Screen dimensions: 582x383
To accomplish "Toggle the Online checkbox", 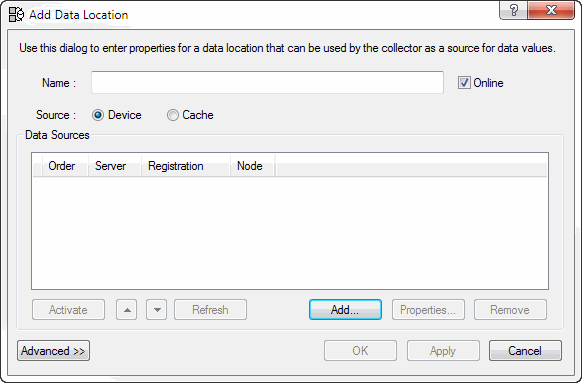I will click(x=464, y=82).
